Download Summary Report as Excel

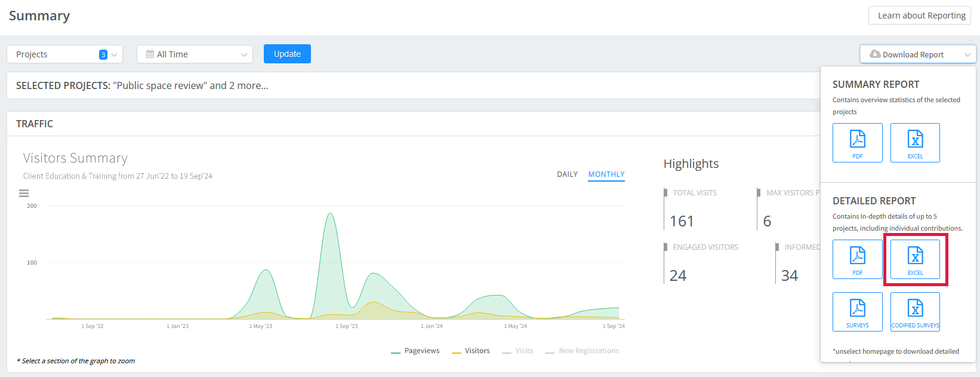[915, 143]
